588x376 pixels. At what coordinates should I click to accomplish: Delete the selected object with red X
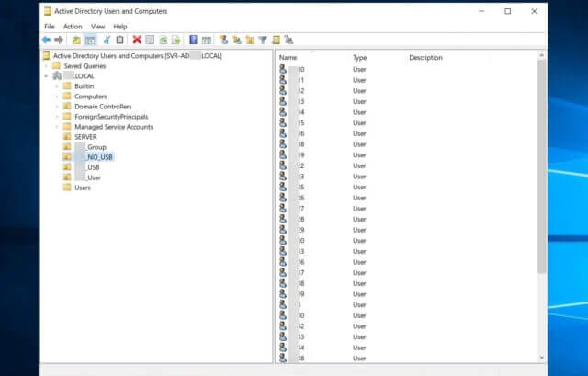coord(137,40)
